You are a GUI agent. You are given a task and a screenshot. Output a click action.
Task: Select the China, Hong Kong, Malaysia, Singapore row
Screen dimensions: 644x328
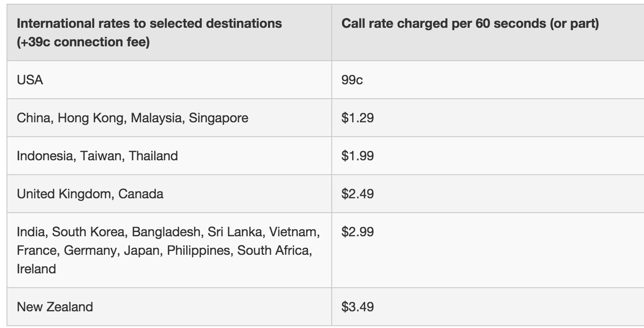point(132,118)
